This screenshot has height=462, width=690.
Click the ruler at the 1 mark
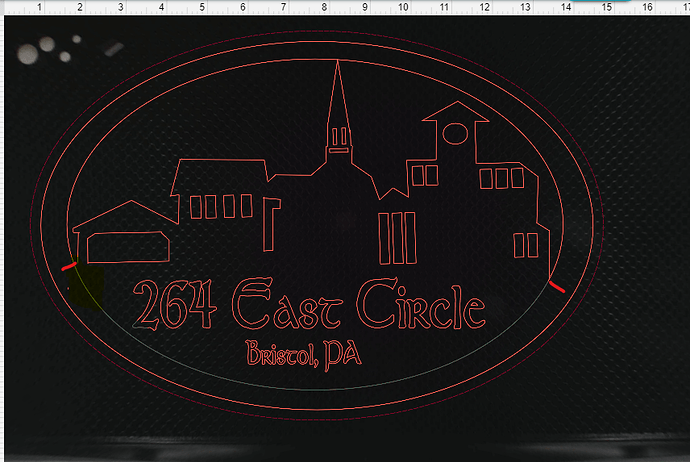coord(39,8)
